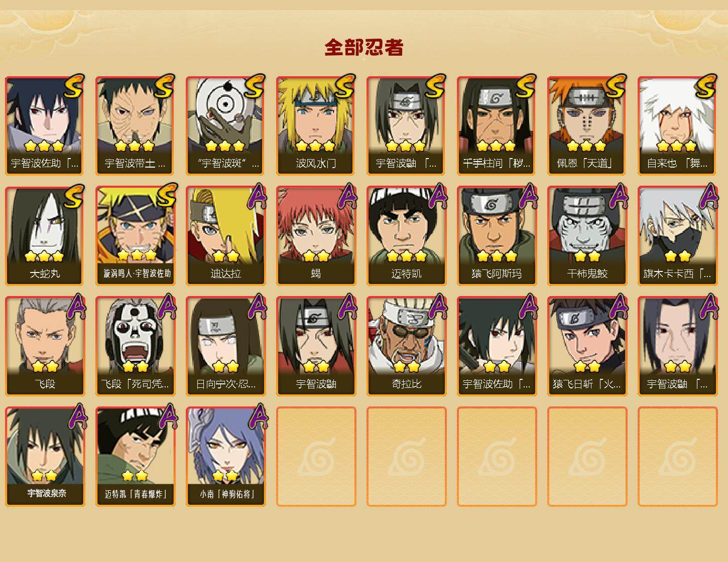Click the S rank badge on 自来也 card
Viewport: 728px width, 562px height.
(x=706, y=86)
